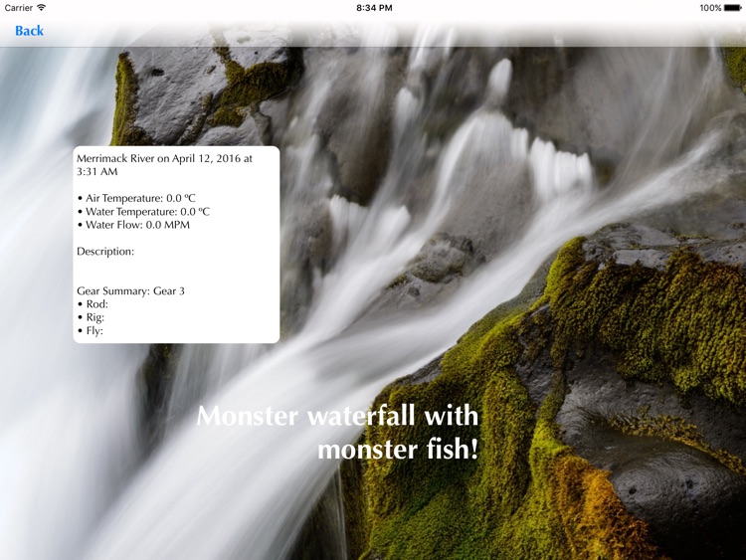Click the Carrier label
This screenshot has width=746, height=560.
click(x=18, y=8)
